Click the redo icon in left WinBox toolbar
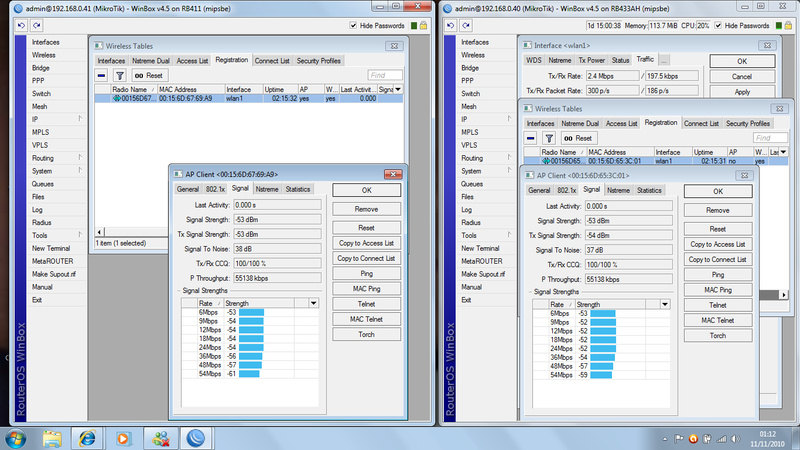Viewport: 800px width, 450px height. pos(36,24)
